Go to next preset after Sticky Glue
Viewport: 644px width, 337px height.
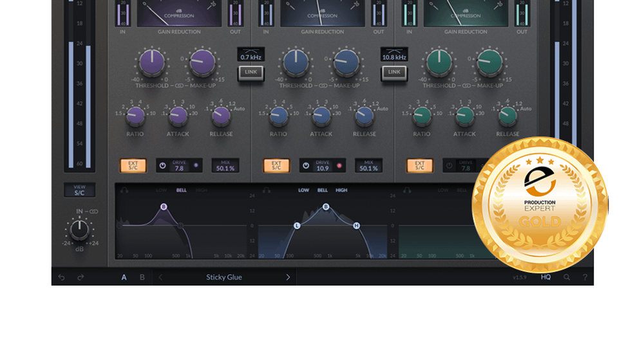(x=288, y=277)
